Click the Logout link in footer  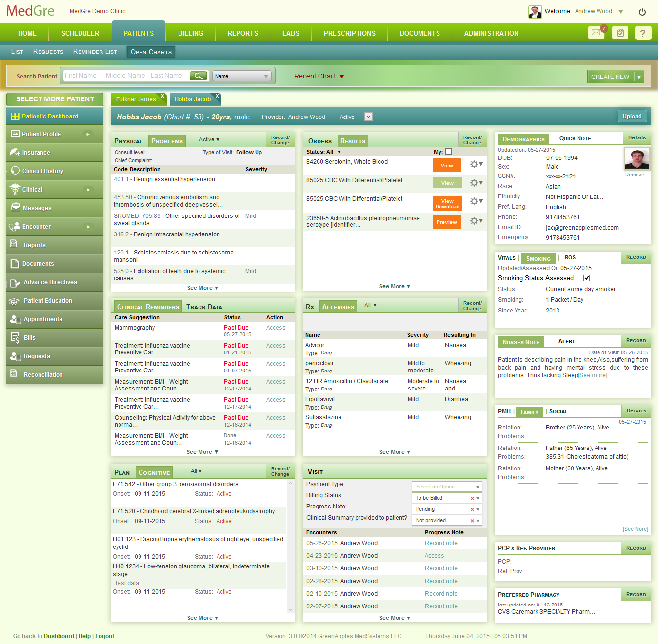point(104,636)
